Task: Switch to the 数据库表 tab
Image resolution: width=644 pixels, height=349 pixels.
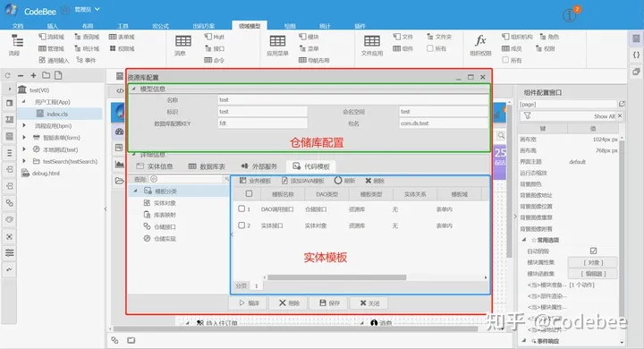Action: [207, 166]
